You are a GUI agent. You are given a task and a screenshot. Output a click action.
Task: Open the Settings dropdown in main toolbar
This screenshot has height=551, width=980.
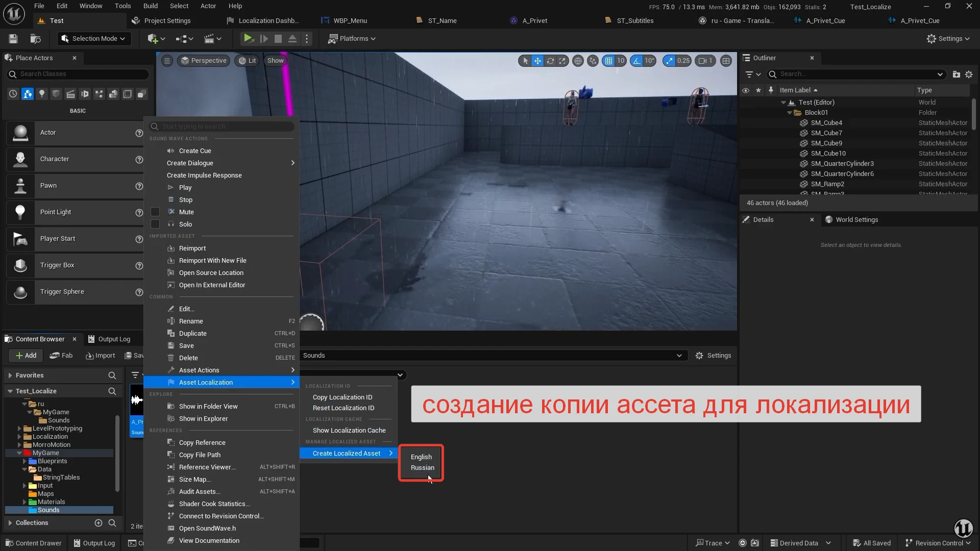pyautogui.click(x=948, y=39)
